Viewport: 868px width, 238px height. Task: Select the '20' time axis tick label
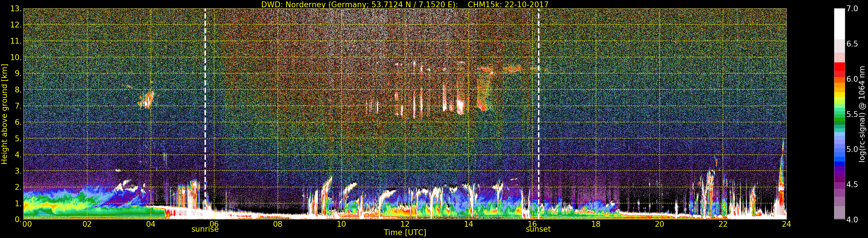coord(659,224)
